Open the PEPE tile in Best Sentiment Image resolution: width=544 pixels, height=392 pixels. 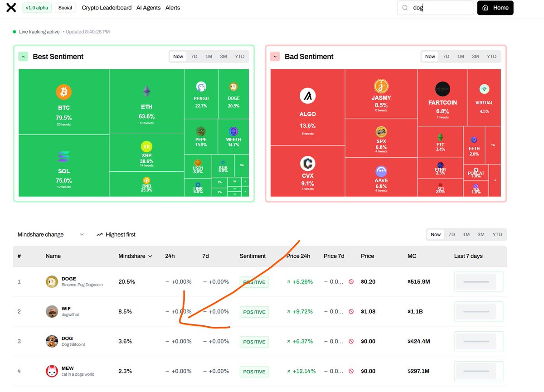tap(201, 136)
